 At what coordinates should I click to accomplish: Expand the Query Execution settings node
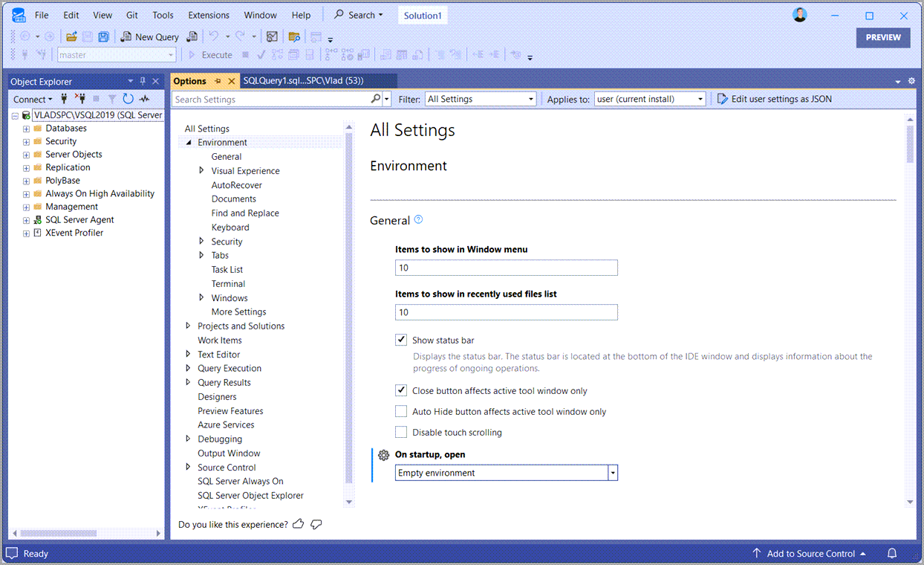[188, 368]
